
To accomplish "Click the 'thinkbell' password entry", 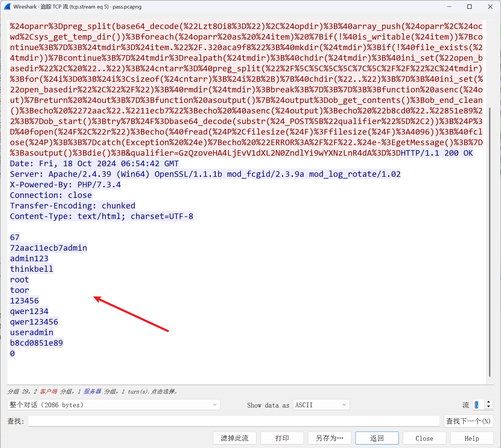I will [32, 269].
